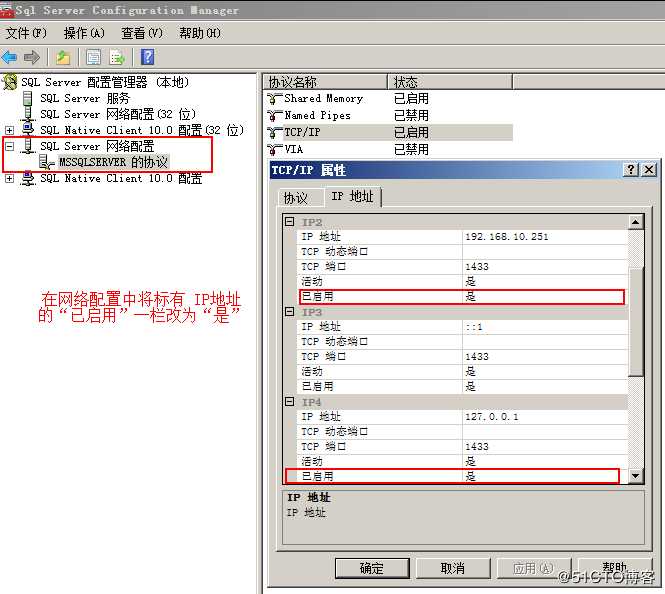The image size is (665, 594).
Task: Click the IP2 TCP 动态端口 empty field
Action: click(x=545, y=252)
